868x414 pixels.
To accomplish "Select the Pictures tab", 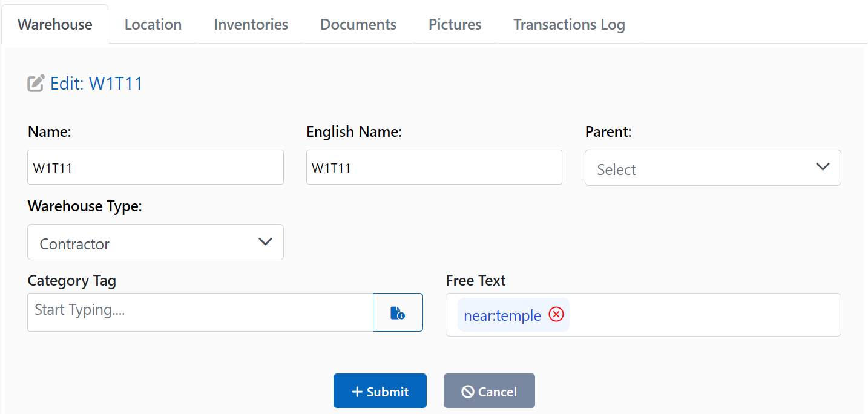I will pyautogui.click(x=455, y=25).
